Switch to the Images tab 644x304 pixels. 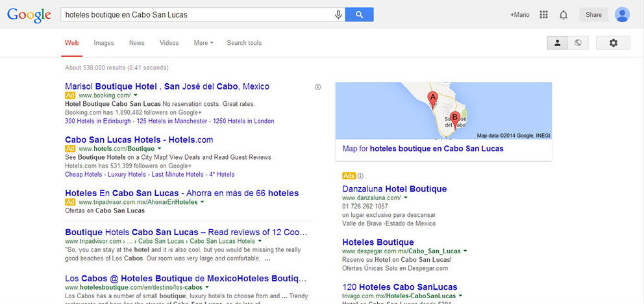coord(103,43)
